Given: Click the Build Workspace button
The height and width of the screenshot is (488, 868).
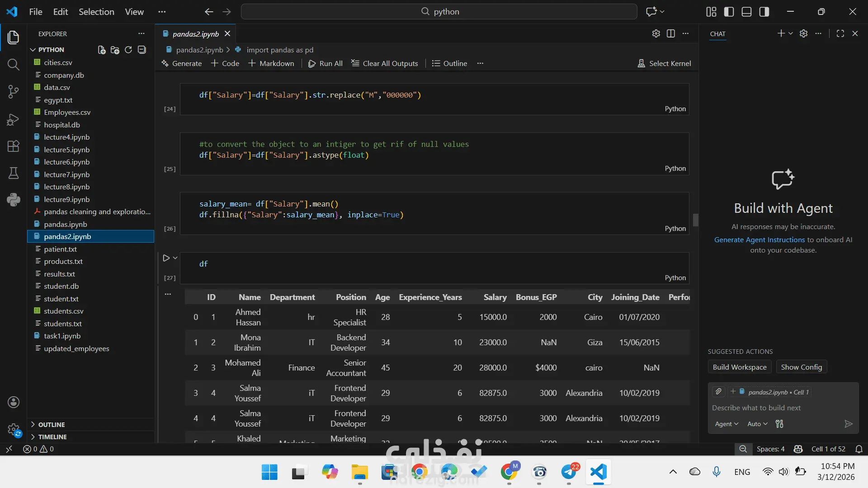Looking at the screenshot, I should coord(740,367).
